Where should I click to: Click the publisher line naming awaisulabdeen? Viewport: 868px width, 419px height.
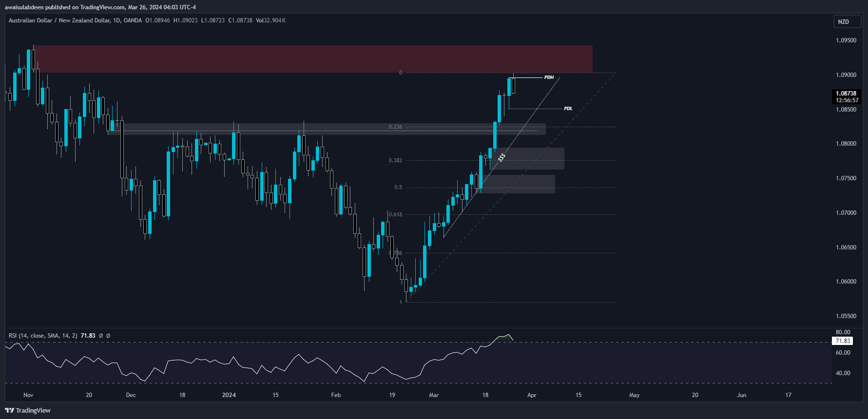[x=100, y=7]
